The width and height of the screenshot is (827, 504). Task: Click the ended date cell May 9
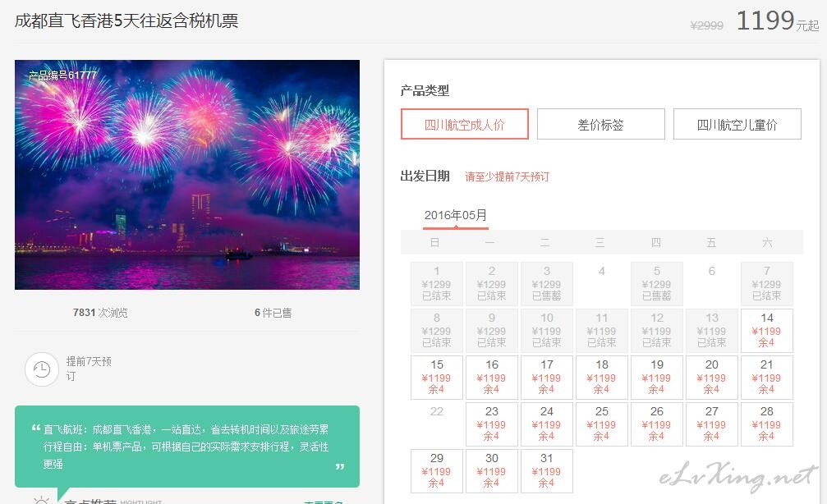point(492,331)
